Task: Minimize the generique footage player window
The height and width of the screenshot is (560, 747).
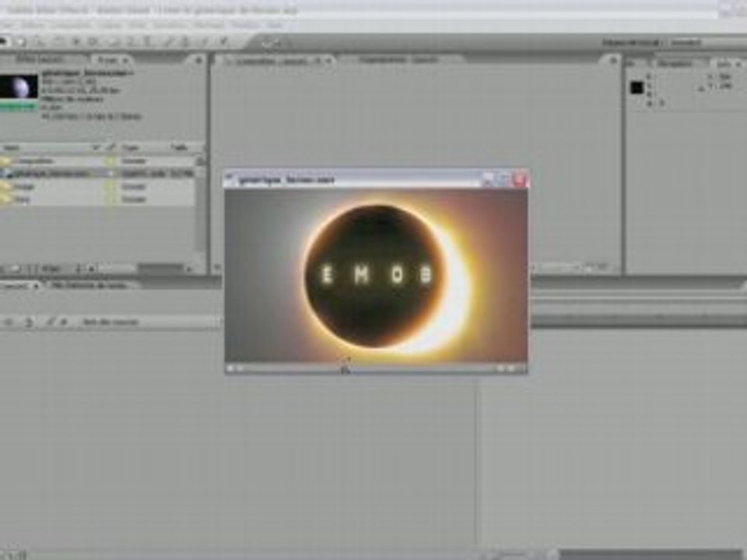Action: [488, 180]
